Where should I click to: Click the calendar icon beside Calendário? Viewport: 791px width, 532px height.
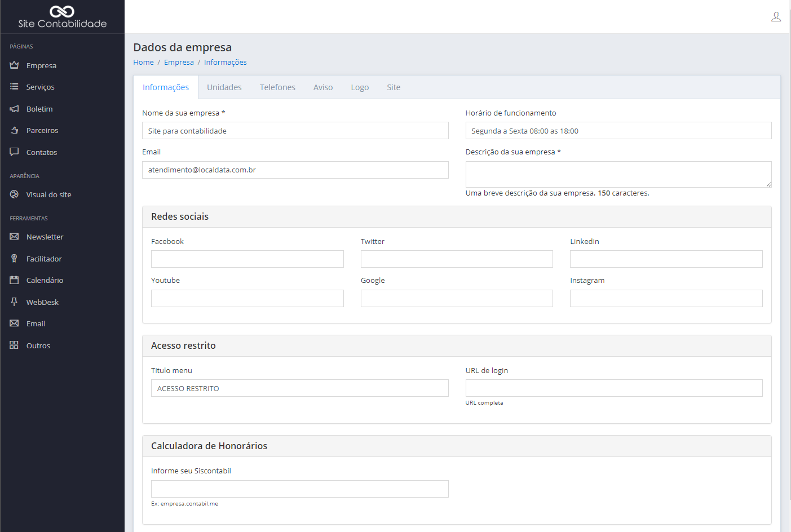pos(14,280)
